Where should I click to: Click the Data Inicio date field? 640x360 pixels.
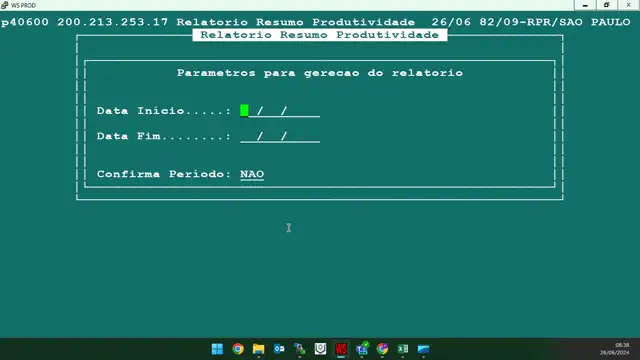(280, 111)
